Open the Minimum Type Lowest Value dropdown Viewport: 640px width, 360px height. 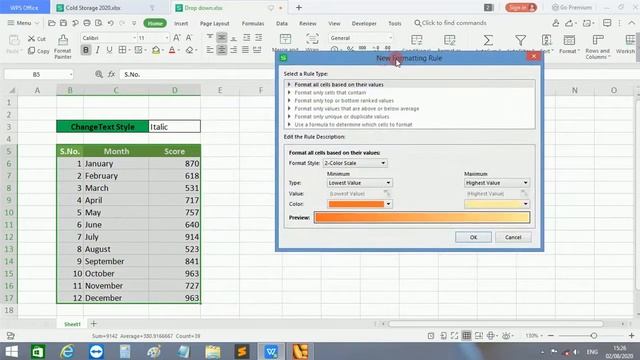(x=360, y=183)
